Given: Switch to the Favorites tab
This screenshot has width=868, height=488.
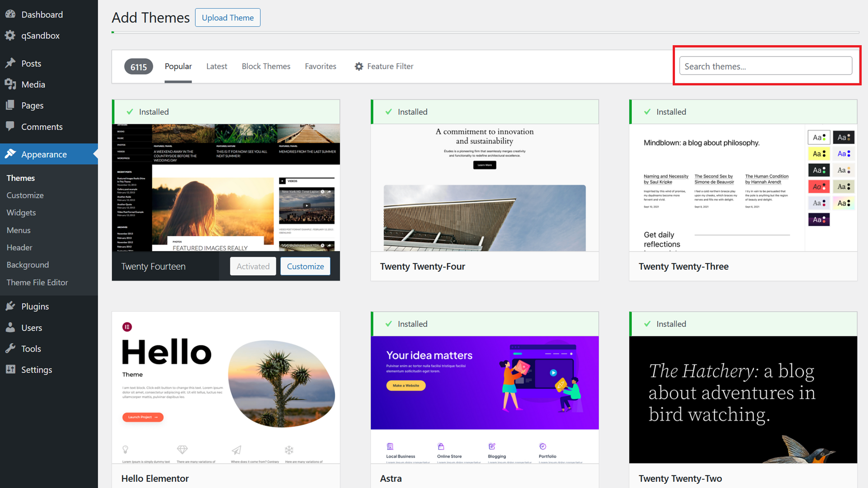Looking at the screenshot, I should (x=321, y=66).
